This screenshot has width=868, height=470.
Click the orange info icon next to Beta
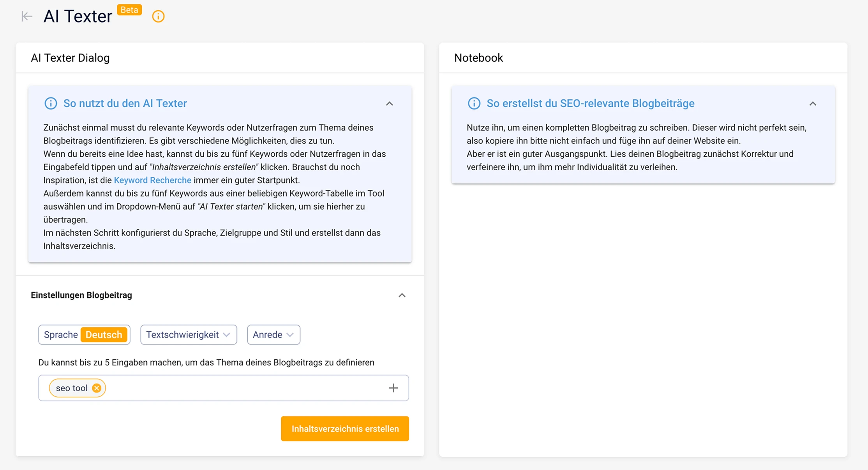tap(158, 16)
